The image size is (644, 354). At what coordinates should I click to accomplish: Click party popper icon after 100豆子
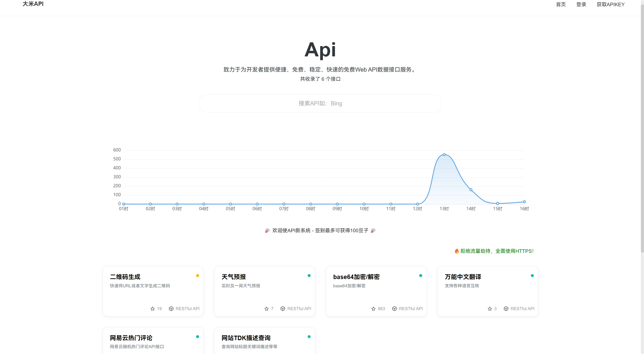[373, 230]
